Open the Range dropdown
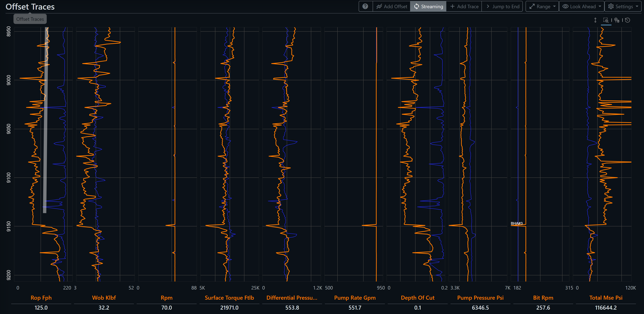644x314 pixels. click(542, 6)
